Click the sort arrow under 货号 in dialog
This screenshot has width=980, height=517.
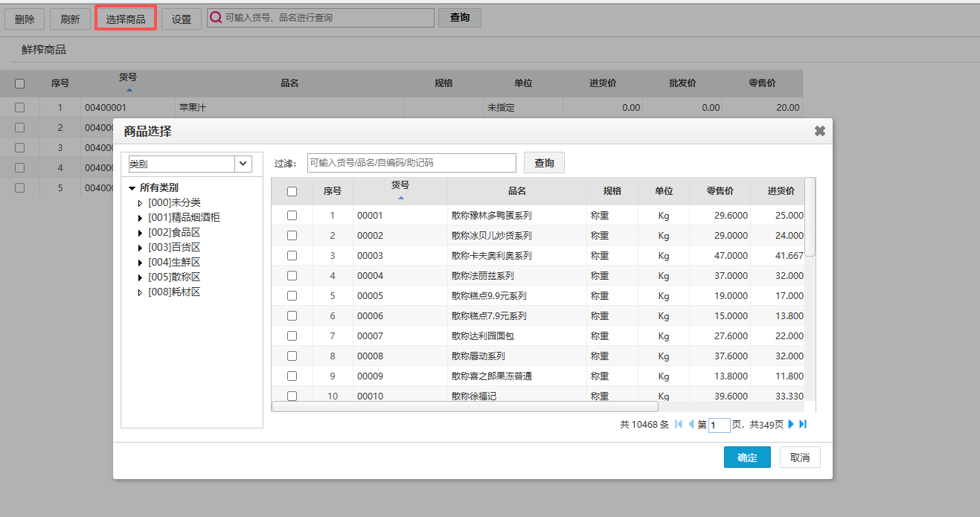point(400,198)
